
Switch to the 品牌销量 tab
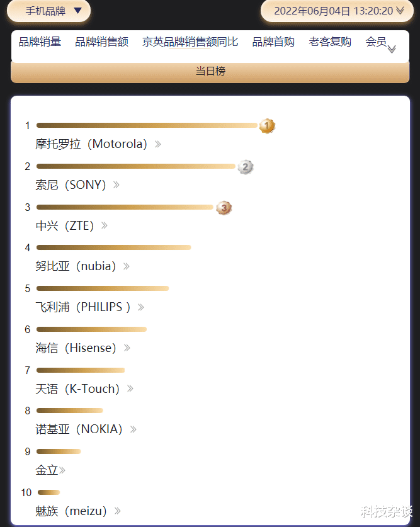coord(40,42)
